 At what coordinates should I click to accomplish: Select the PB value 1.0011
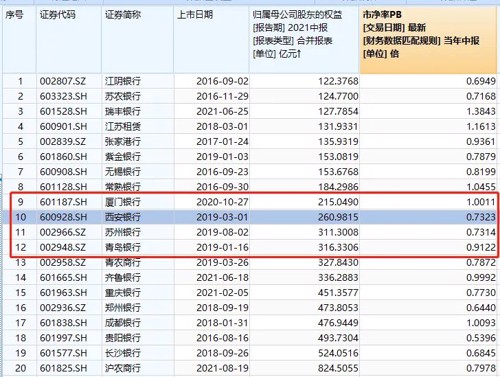[481, 202]
